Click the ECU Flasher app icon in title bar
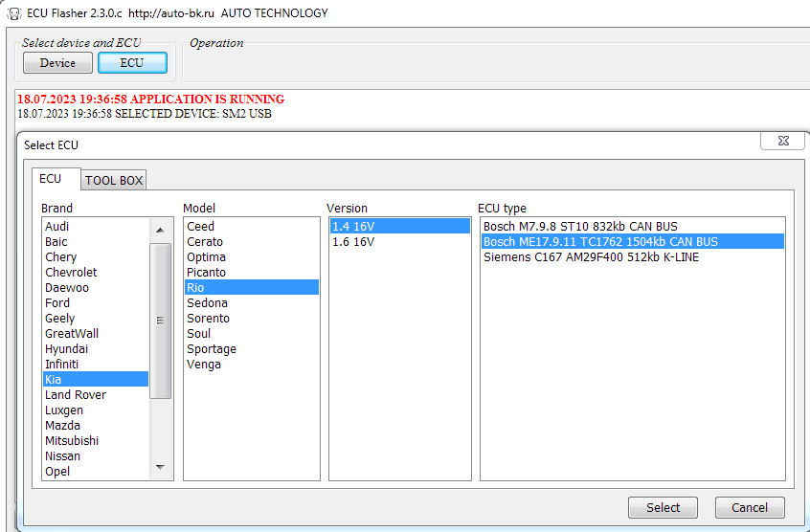The image size is (810, 532). (x=13, y=13)
